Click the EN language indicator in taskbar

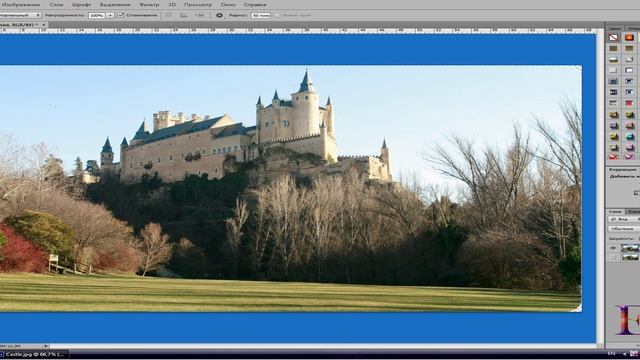pos(611,354)
